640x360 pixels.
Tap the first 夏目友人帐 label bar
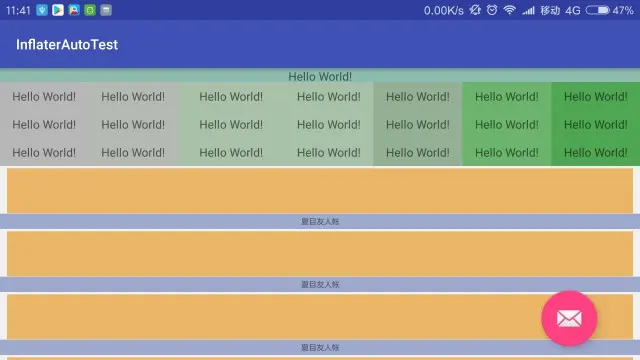(x=320, y=222)
